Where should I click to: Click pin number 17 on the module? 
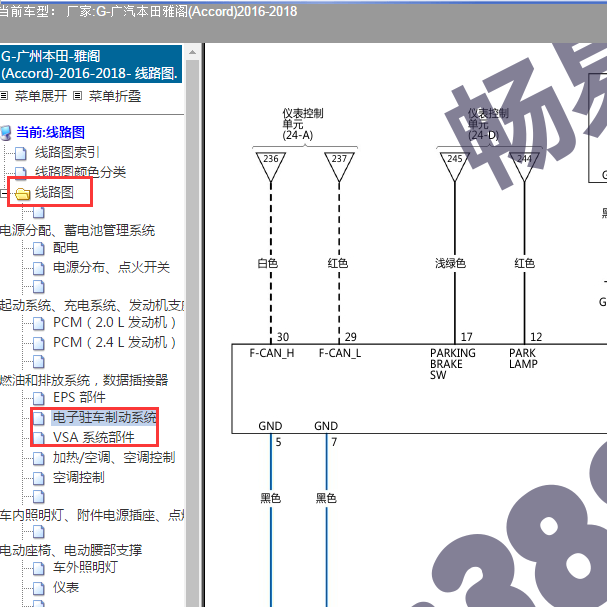click(x=466, y=337)
